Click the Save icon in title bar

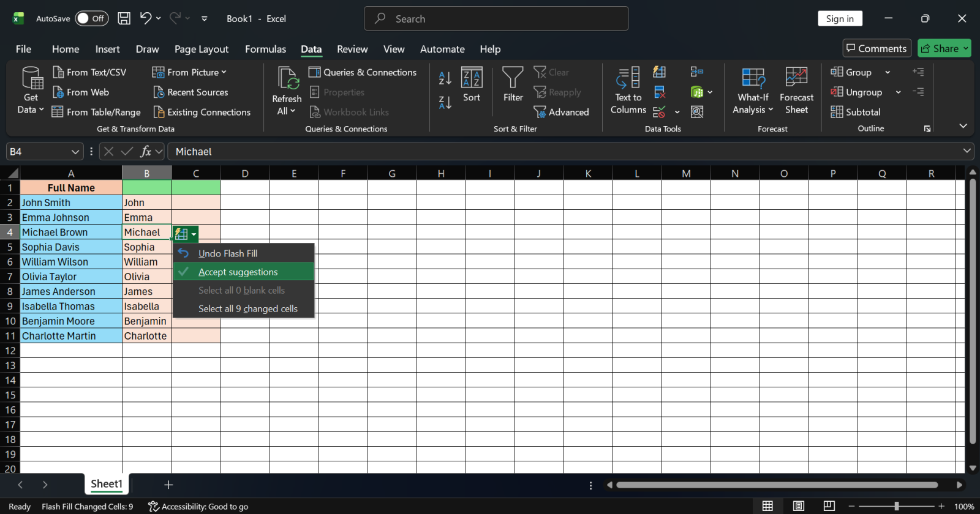pyautogui.click(x=124, y=18)
